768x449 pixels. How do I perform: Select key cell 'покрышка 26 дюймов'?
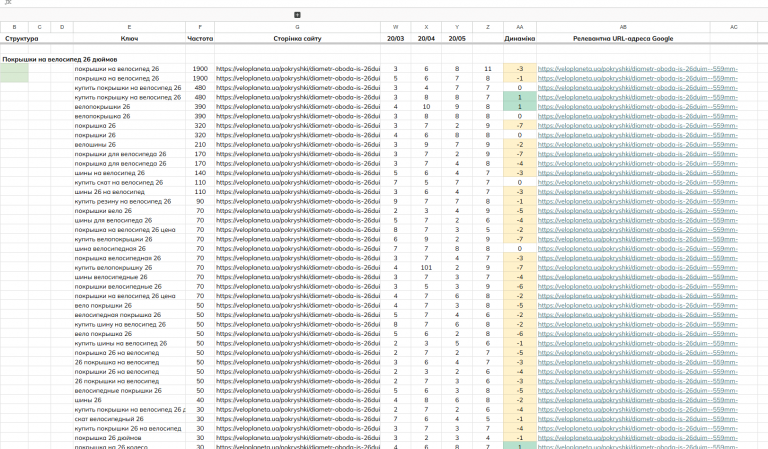point(129,438)
